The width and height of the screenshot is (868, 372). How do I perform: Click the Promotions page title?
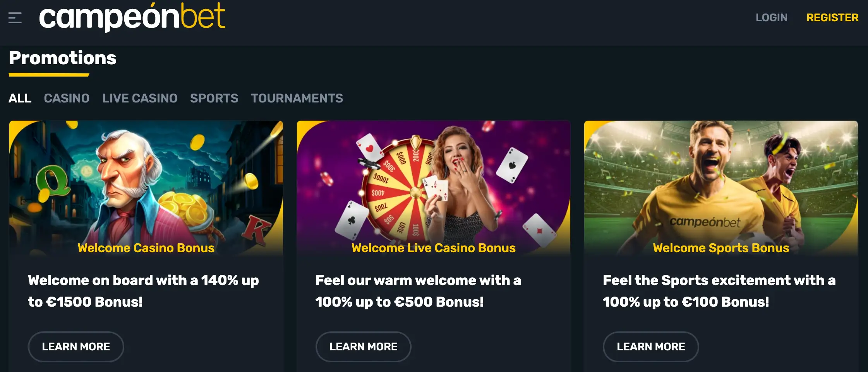[62, 58]
